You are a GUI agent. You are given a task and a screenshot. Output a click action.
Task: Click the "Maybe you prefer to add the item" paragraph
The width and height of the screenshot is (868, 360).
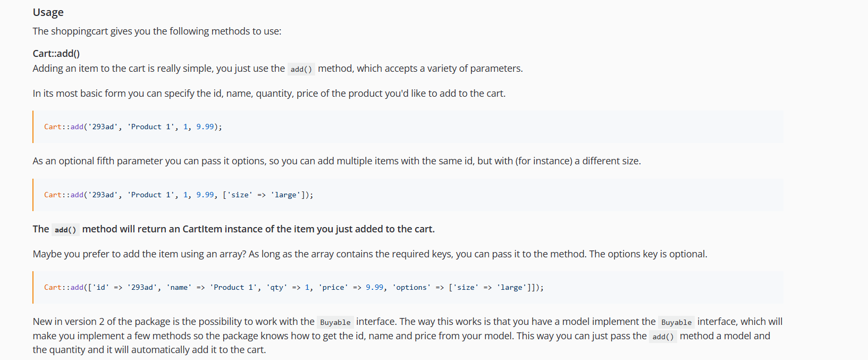click(x=370, y=254)
